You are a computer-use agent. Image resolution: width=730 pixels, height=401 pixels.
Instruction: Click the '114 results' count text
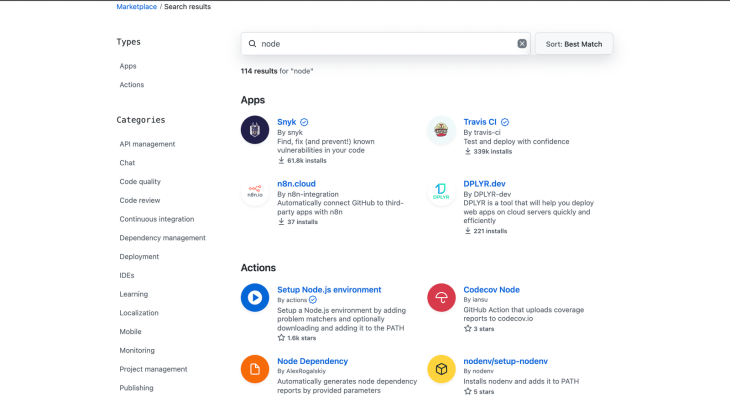point(259,71)
